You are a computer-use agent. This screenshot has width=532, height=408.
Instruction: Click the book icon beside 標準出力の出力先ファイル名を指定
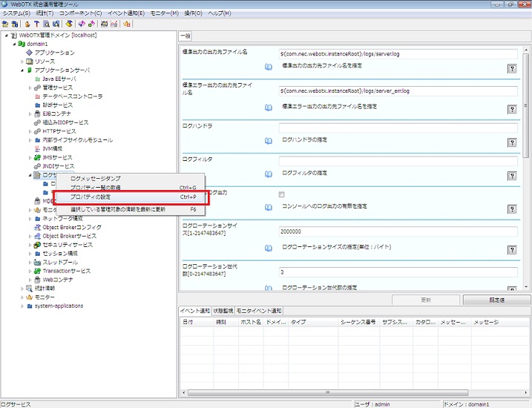click(x=269, y=67)
